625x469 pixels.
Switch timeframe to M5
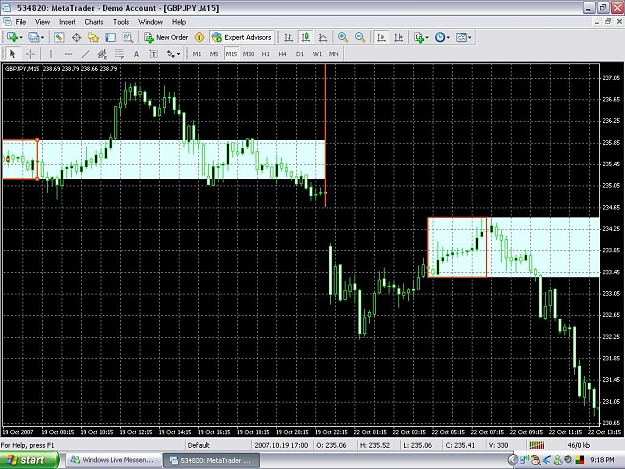(214, 54)
